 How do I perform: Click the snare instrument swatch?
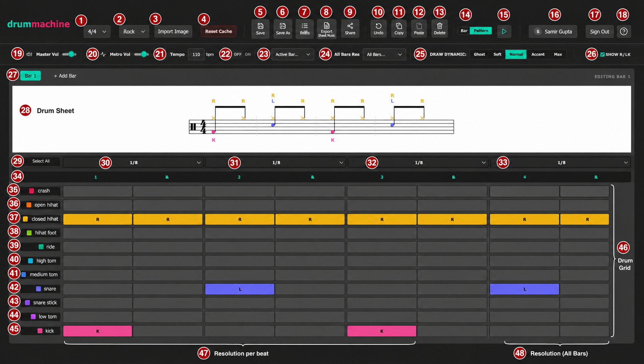tap(38, 289)
